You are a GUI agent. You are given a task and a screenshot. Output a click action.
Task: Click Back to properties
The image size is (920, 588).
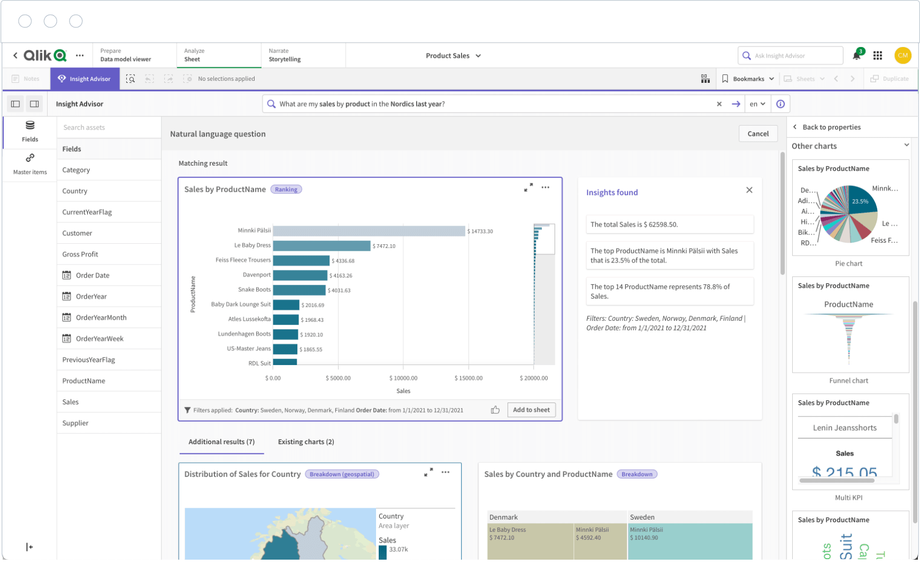pyautogui.click(x=831, y=127)
